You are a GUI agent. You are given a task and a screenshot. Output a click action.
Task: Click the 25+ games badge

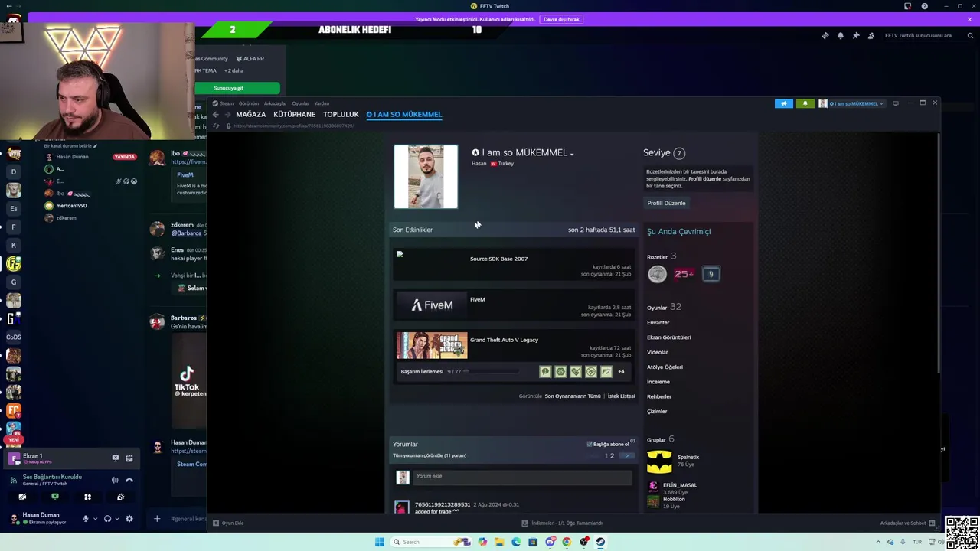pyautogui.click(x=684, y=274)
